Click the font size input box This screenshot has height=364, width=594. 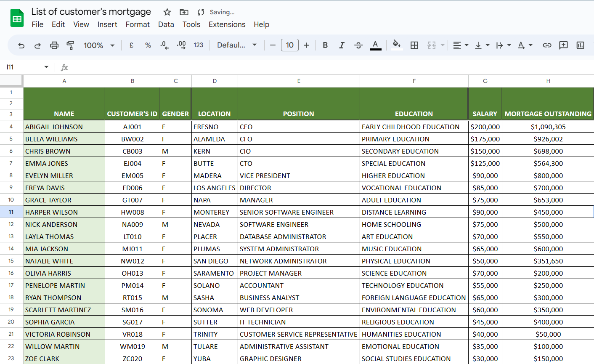[x=290, y=45]
